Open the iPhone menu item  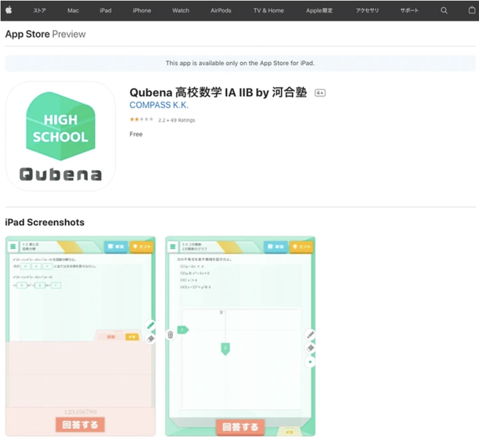point(142,11)
